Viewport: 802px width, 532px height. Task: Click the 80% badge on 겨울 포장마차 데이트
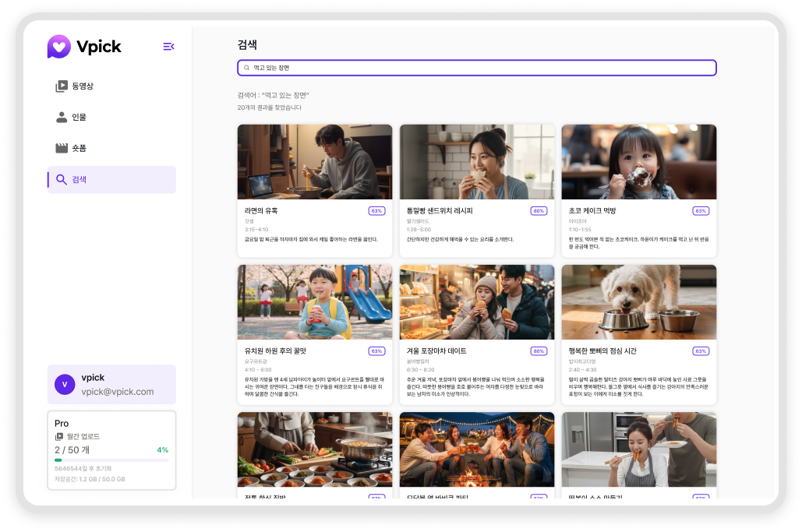[x=539, y=351]
